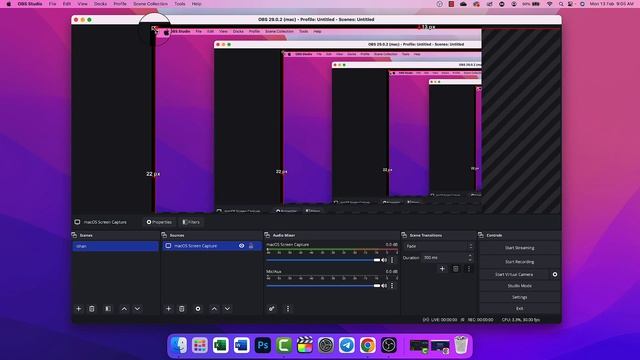Mute Mic/Aux audio

click(384, 286)
